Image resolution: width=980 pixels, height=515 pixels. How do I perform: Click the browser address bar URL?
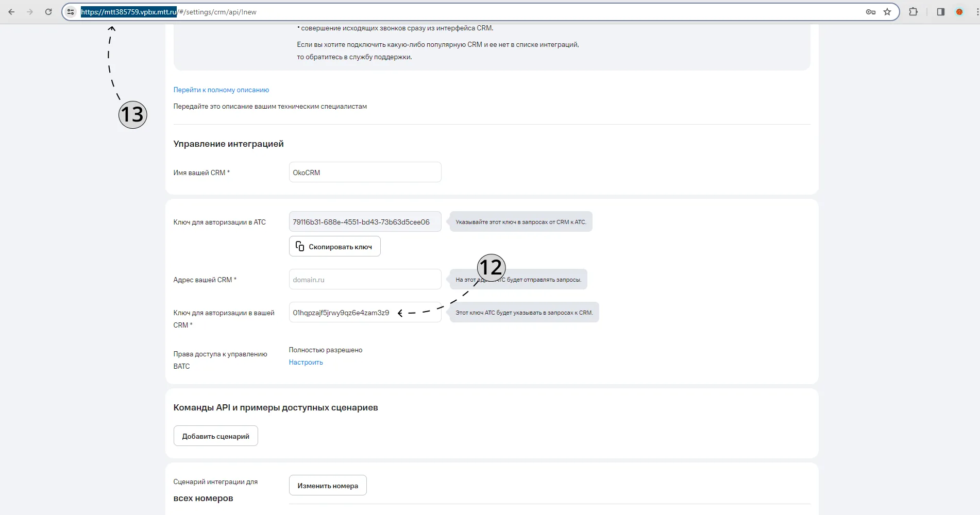168,12
